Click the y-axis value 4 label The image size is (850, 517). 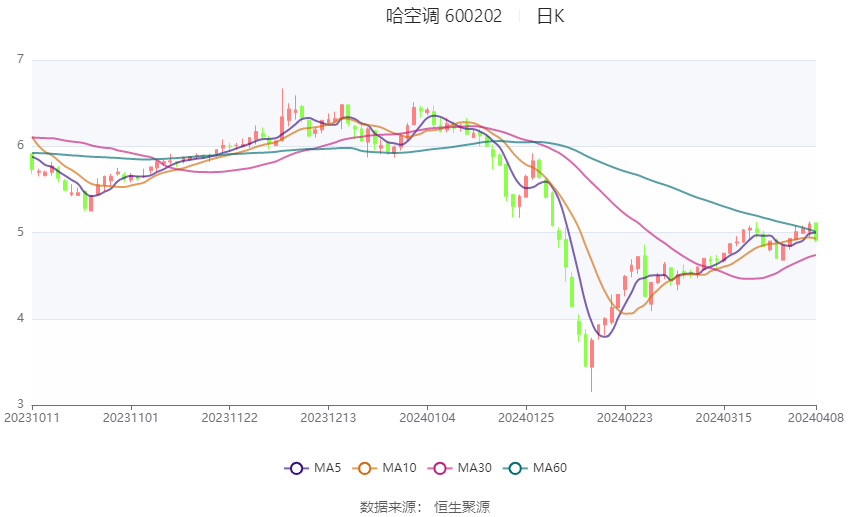point(20,319)
